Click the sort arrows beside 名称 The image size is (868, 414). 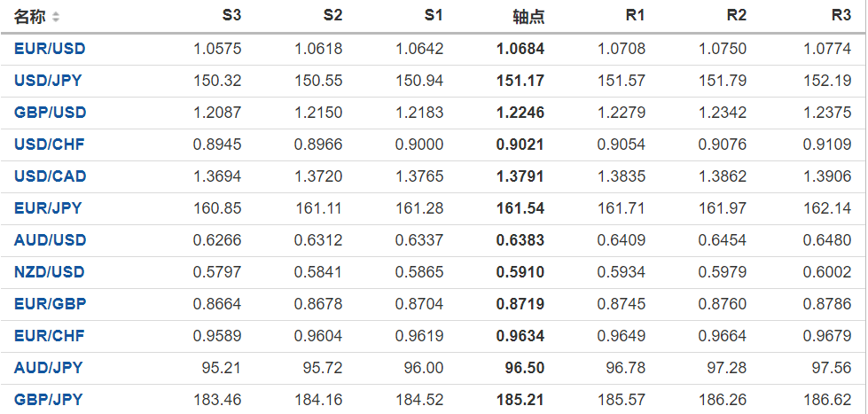57,17
